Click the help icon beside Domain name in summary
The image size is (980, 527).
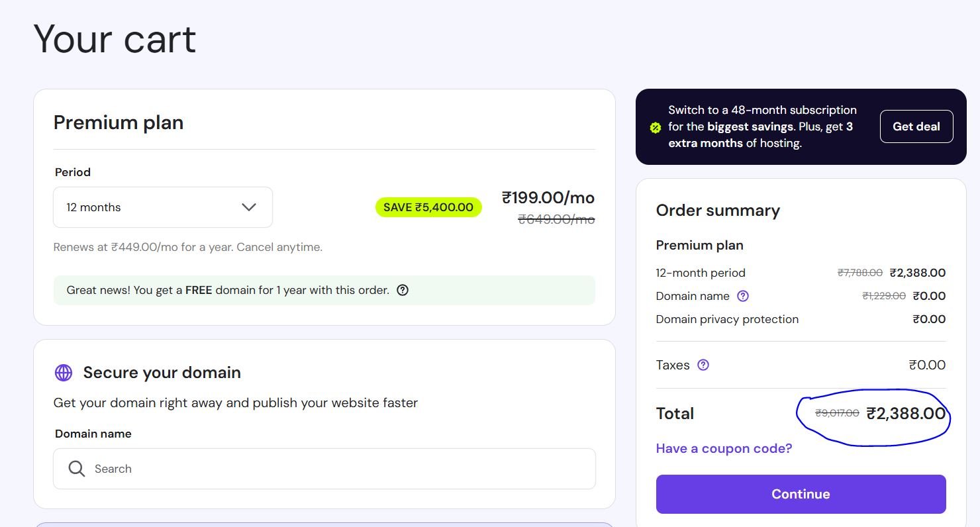(x=743, y=296)
